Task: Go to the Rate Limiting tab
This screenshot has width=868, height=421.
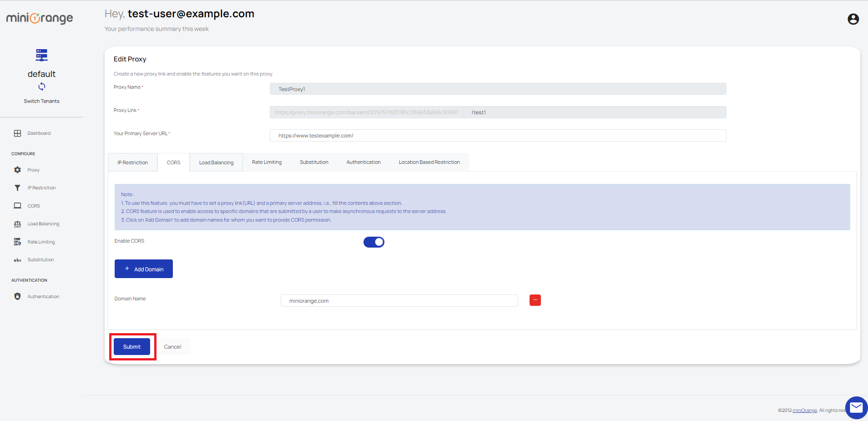Action: [x=267, y=162]
